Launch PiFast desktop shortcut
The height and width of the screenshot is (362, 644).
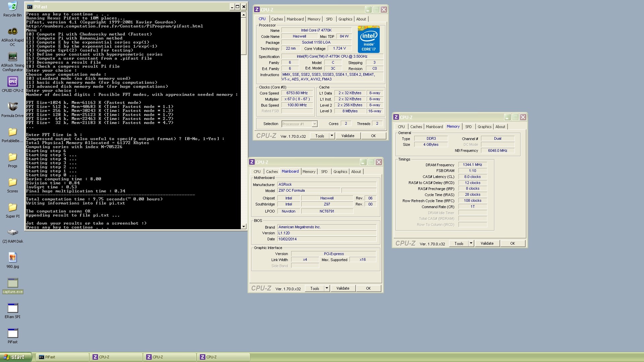pyautogui.click(x=12, y=336)
